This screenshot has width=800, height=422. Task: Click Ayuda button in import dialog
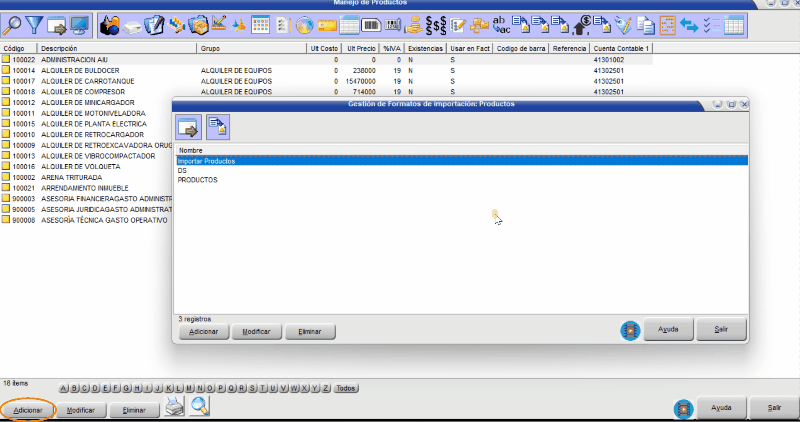(669, 330)
